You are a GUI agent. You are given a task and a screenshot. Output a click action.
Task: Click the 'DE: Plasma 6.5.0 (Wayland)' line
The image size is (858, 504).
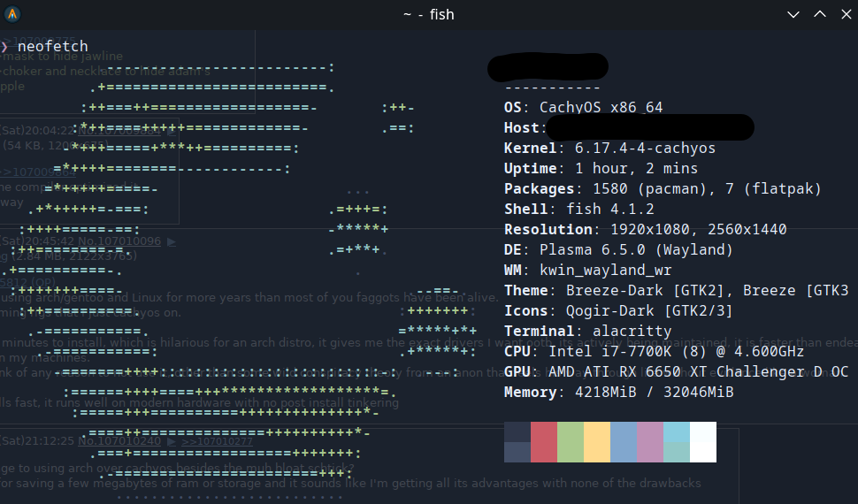click(x=618, y=249)
